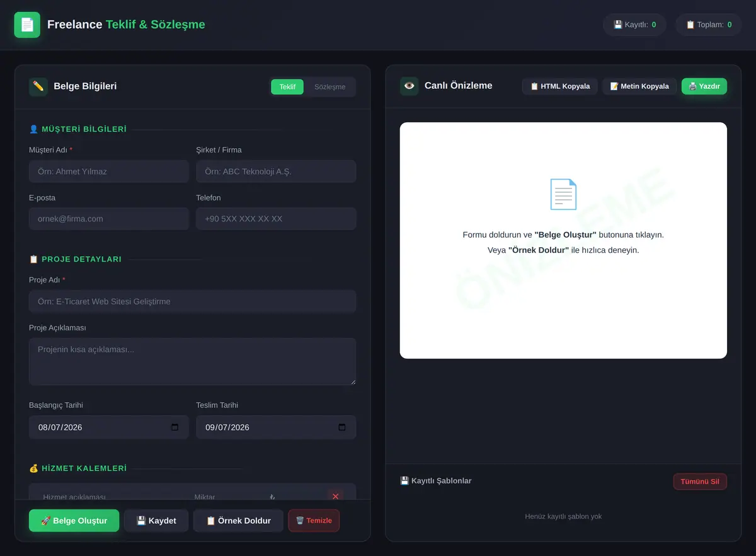
Task: Click the pencil icon beside Belge Bilgileri
Action: [38, 86]
